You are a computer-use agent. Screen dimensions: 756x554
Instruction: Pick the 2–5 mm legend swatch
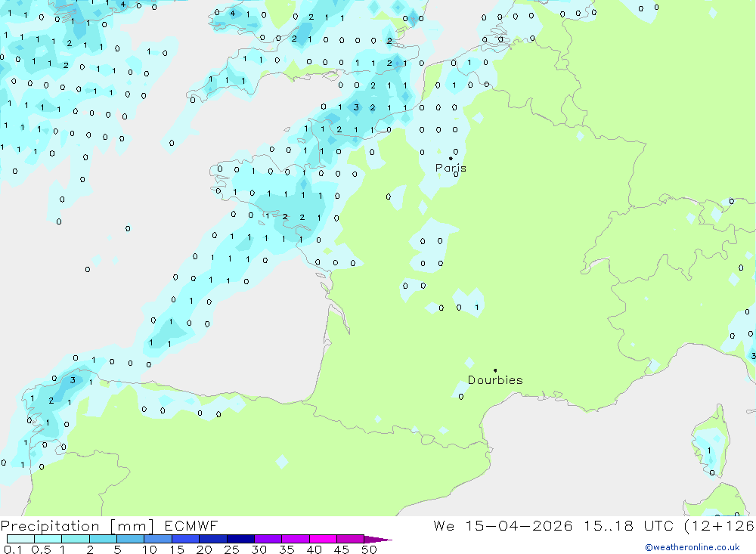tap(103, 539)
